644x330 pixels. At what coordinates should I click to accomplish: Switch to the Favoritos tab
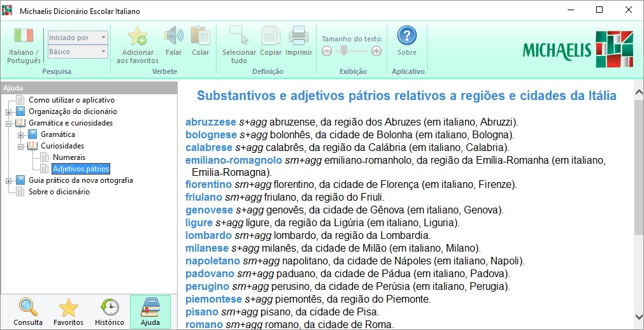(x=68, y=312)
